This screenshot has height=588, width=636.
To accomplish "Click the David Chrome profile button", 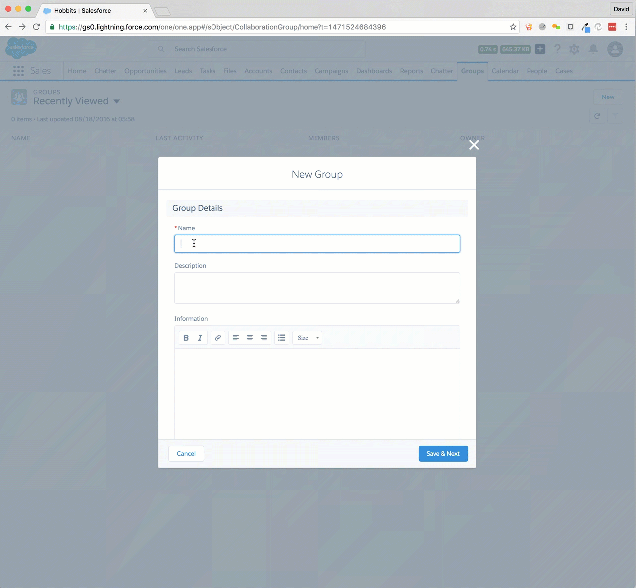I will (x=621, y=9).
